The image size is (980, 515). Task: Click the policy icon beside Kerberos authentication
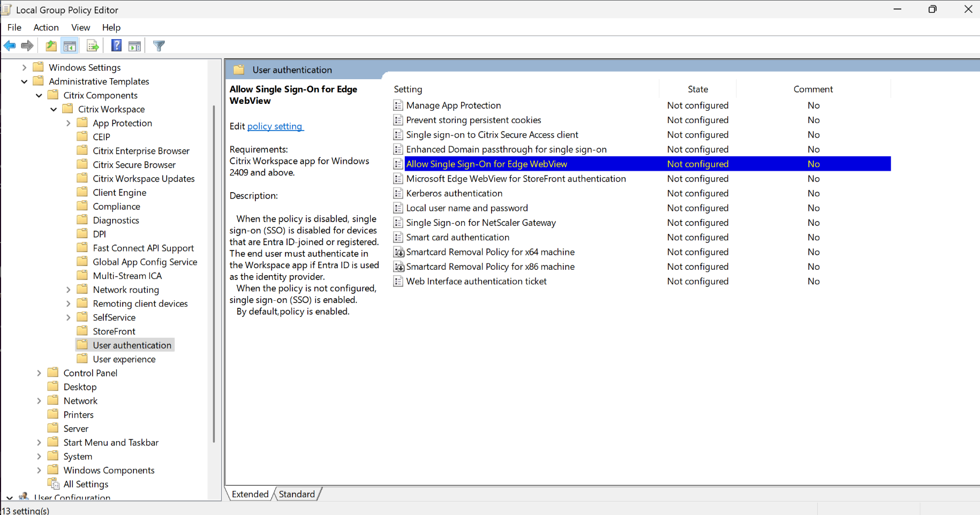tap(398, 193)
